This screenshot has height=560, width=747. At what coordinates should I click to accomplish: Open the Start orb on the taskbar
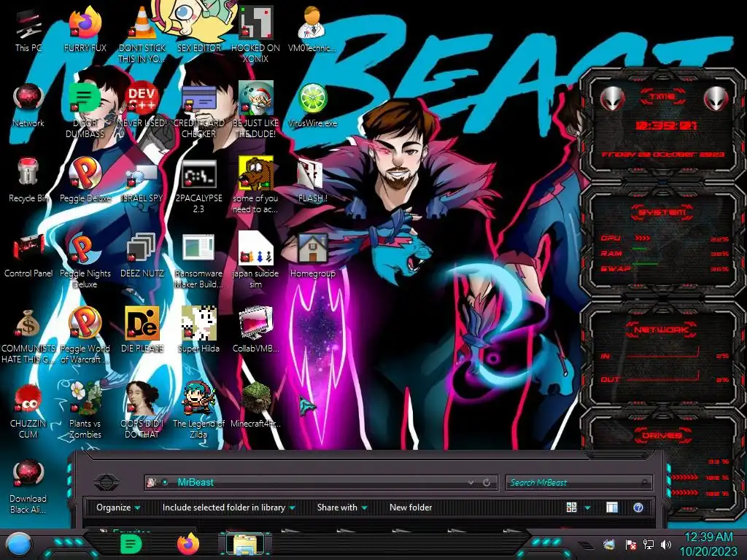click(x=18, y=545)
